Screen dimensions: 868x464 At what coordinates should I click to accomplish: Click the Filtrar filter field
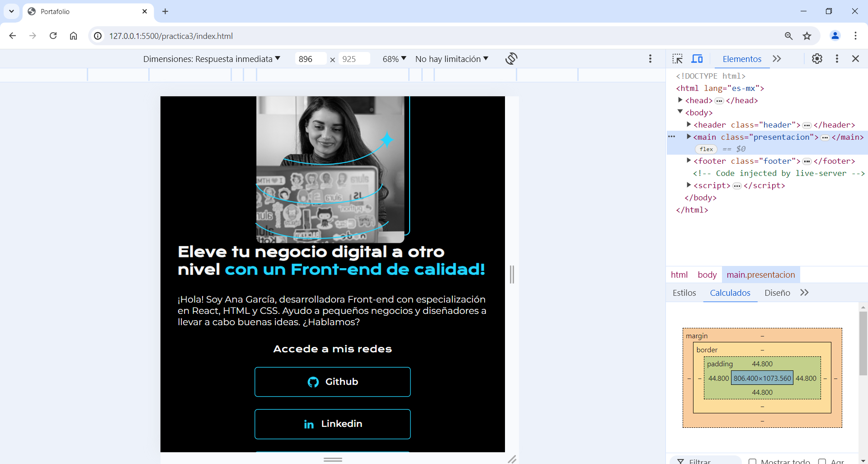[707, 460]
